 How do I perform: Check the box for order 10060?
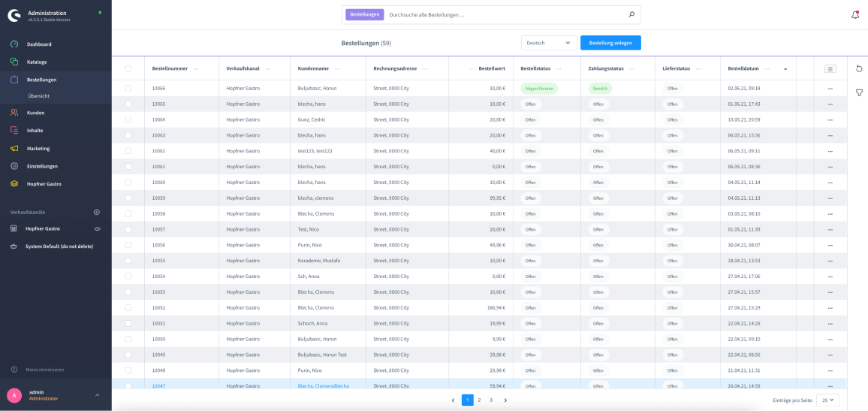(x=128, y=183)
